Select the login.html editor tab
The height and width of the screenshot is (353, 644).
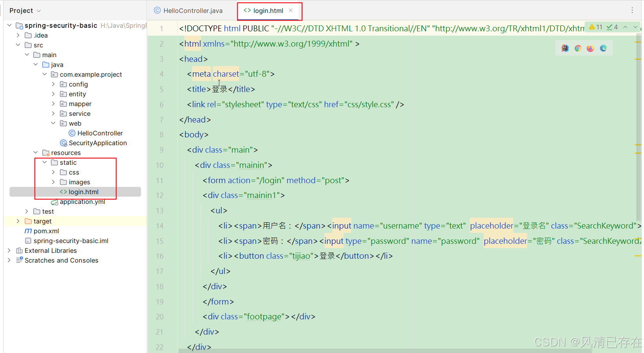268,11
